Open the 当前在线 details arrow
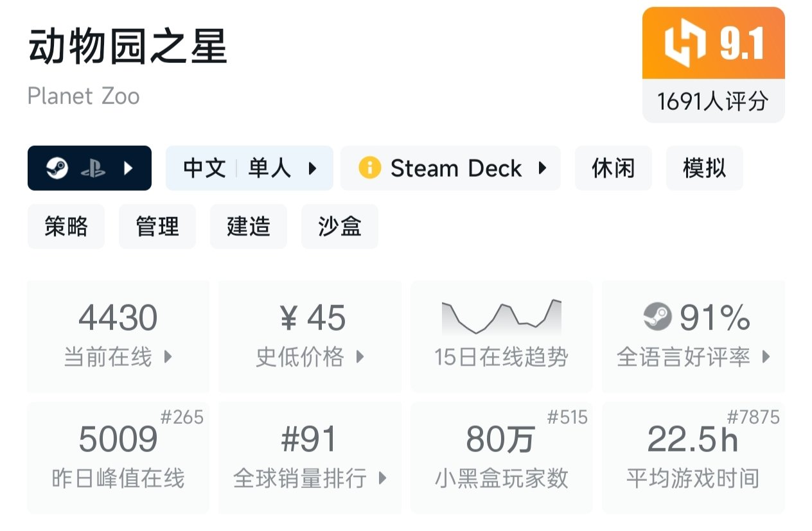Screen dimensions: 812x531 pyautogui.click(x=168, y=357)
